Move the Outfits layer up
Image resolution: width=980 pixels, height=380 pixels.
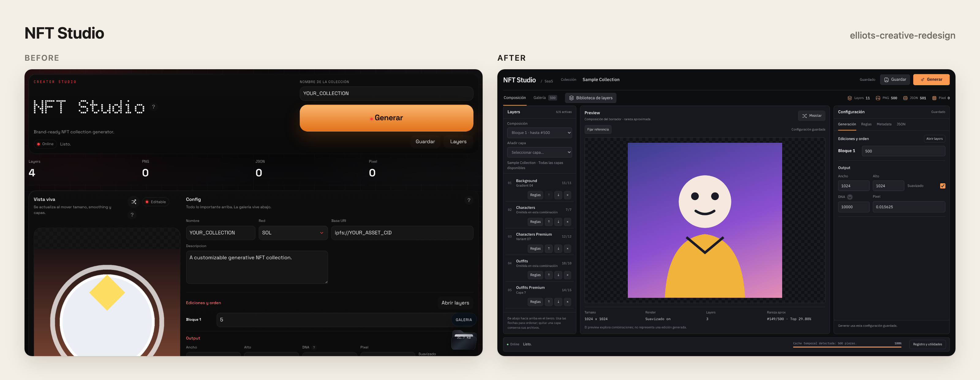coord(548,275)
